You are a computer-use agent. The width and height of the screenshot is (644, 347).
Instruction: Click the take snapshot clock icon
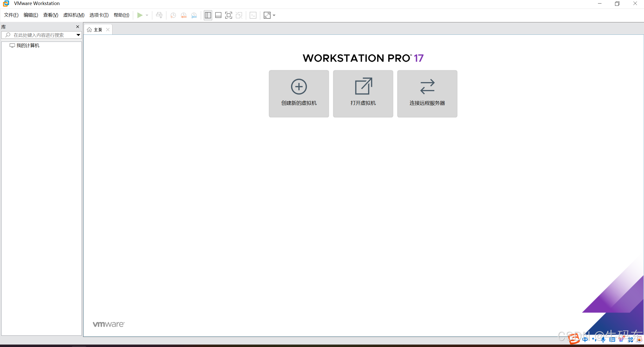pyautogui.click(x=173, y=15)
